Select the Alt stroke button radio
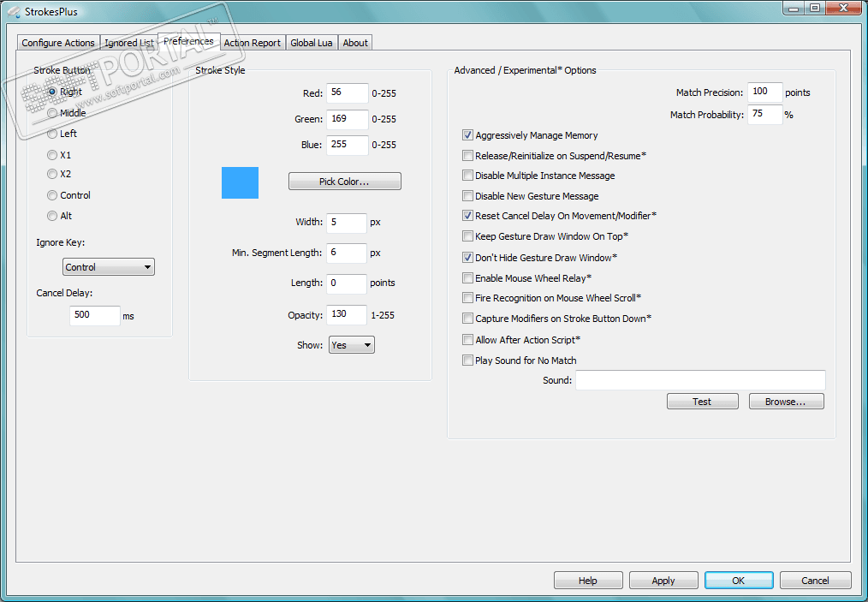The width and height of the screenshot is (868, 602). (52, 216)
